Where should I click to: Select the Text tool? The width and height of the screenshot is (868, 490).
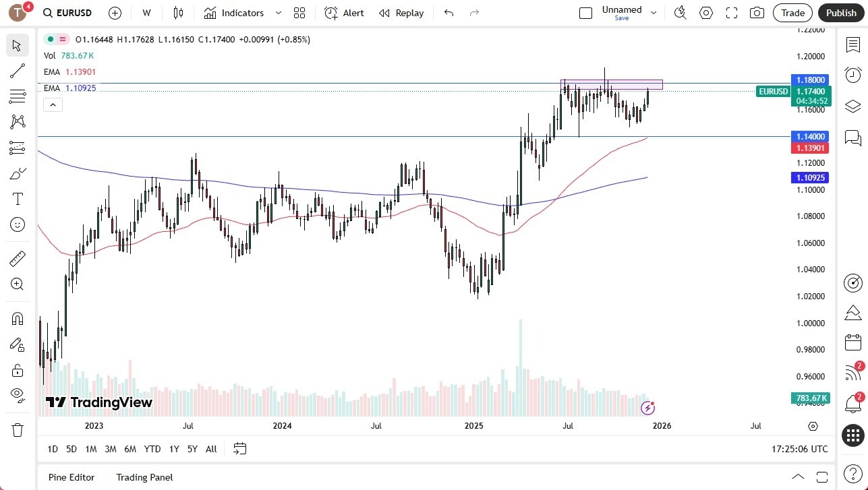tap(17, 198)
